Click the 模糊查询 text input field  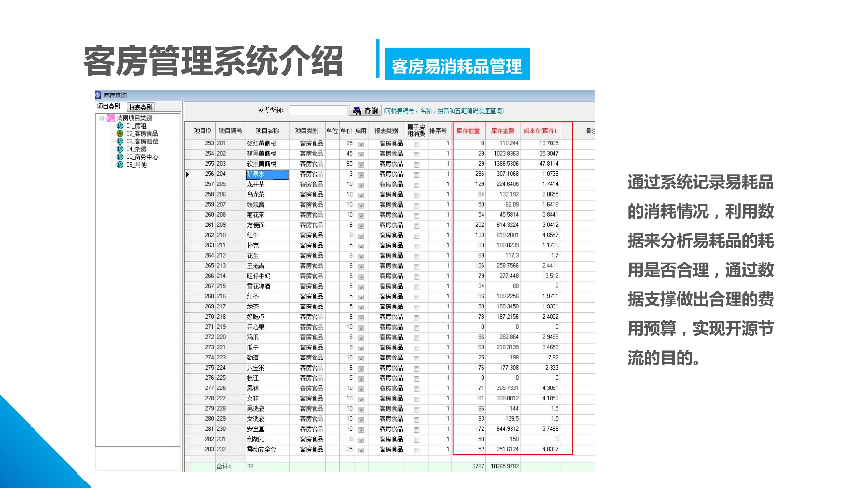click(318, 111)
